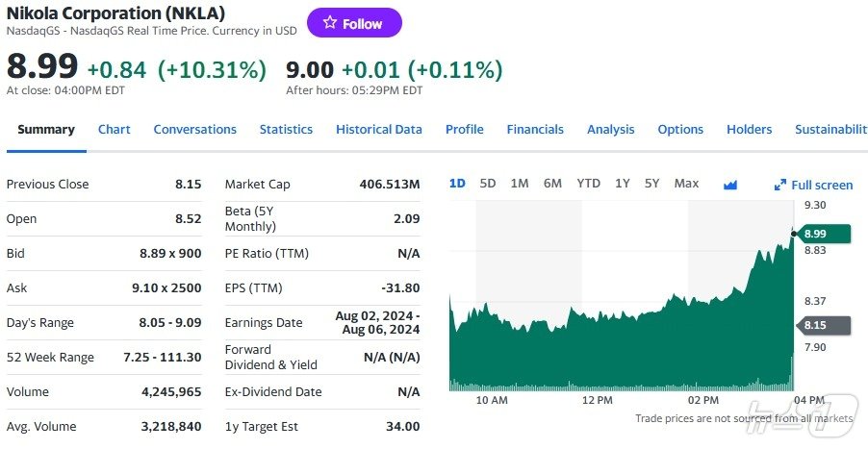Select the 1Y chart range

623,184
